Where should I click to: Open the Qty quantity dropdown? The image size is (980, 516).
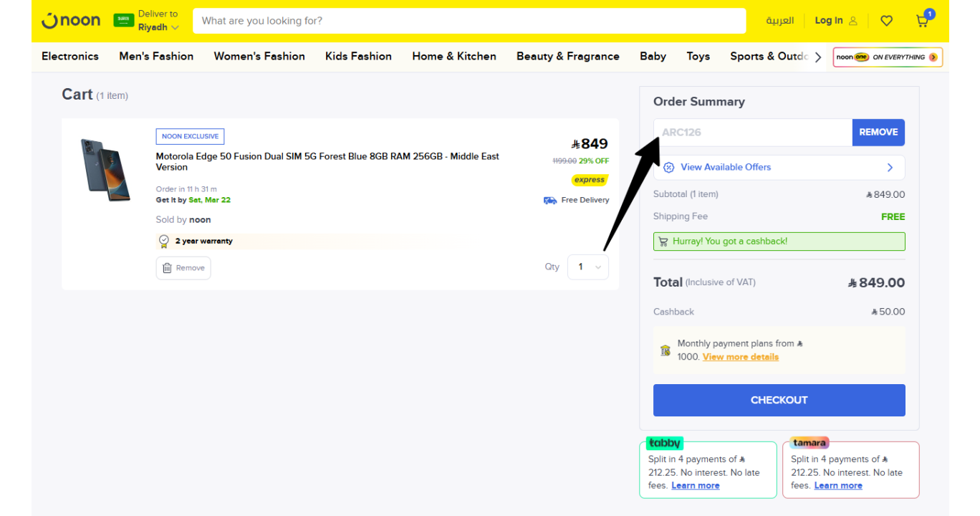pos(588,267)
